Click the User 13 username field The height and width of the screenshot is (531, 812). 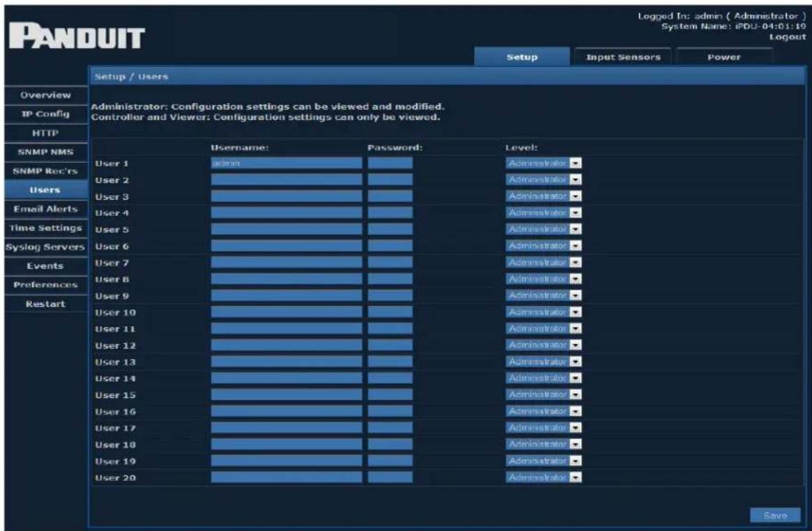tap(286, 362)
